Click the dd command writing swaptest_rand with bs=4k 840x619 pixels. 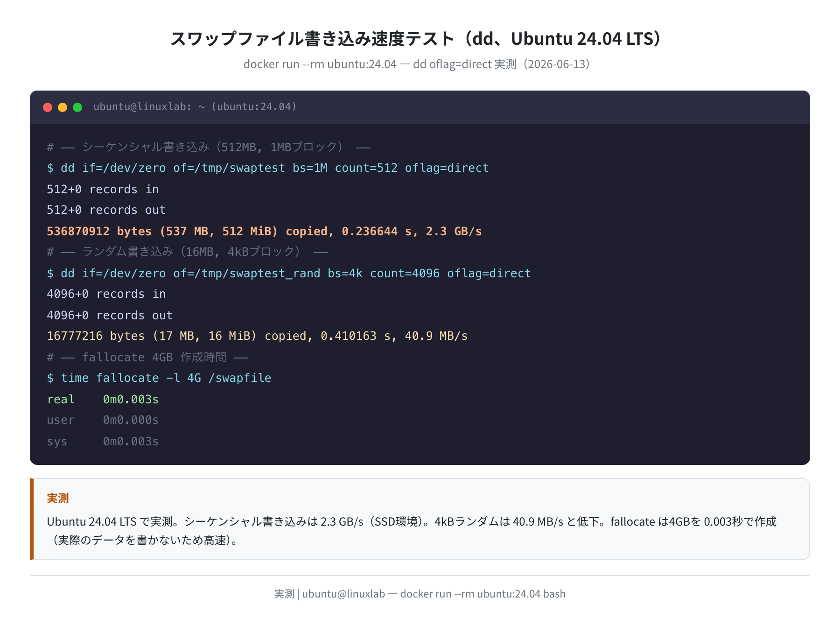[x=289, y=273]
